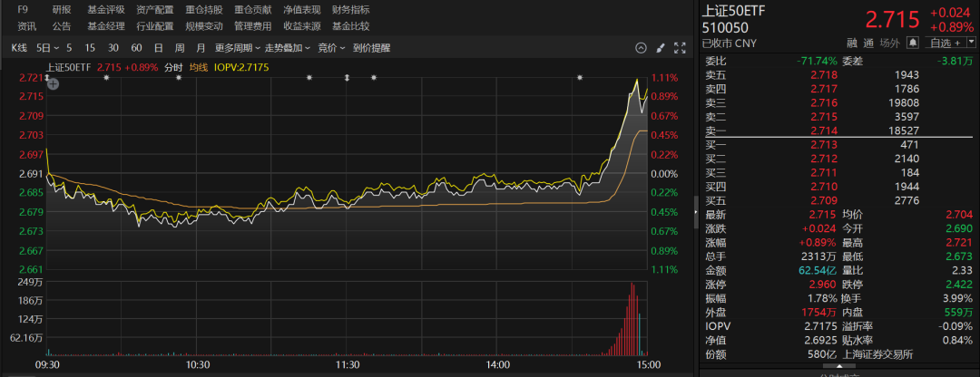This screenshot has width=980, height=377.
Task: Click the 通 stock connect tag
Action: pos(868,43)
